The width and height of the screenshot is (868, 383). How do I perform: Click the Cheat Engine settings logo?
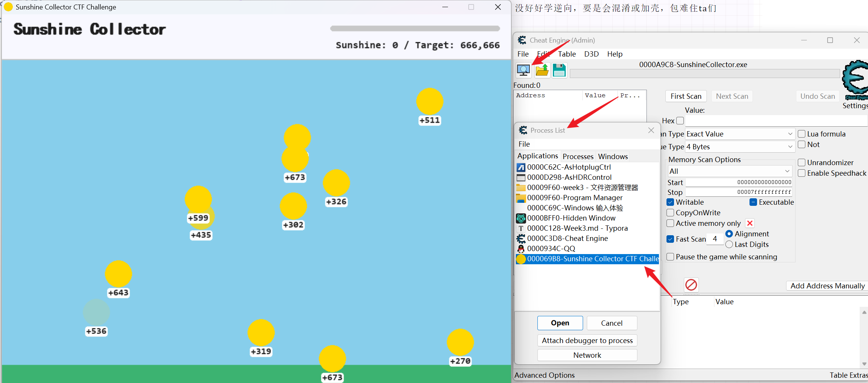pyautogui.click(x=855, y=78)
